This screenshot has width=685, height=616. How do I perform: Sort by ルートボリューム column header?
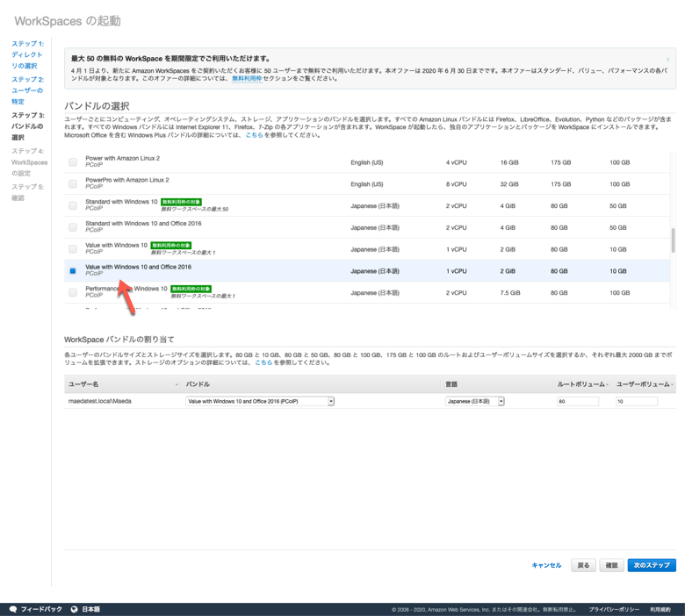[x=582, y=384]
